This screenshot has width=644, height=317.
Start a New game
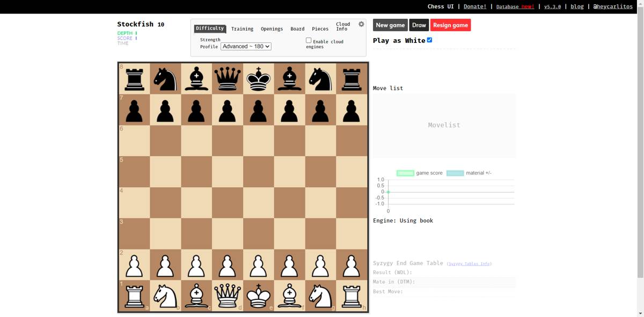pos(390,25)
